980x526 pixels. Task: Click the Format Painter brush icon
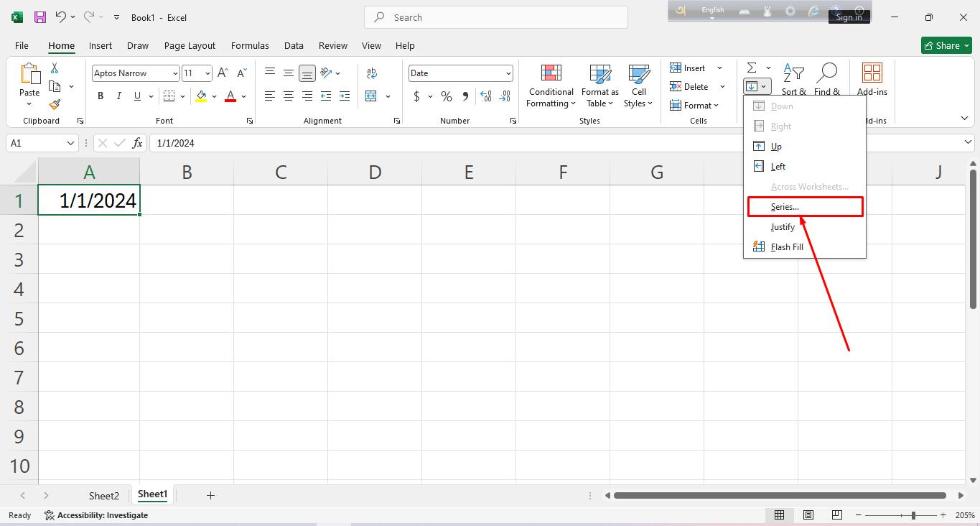coord(55,104)
